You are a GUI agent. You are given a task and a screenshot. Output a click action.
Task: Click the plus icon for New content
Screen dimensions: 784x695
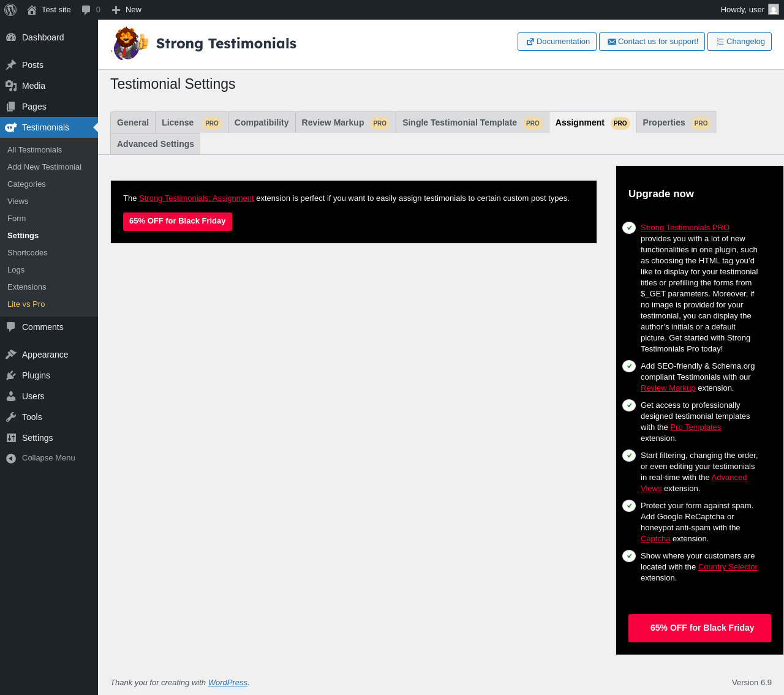pos(116,10)
